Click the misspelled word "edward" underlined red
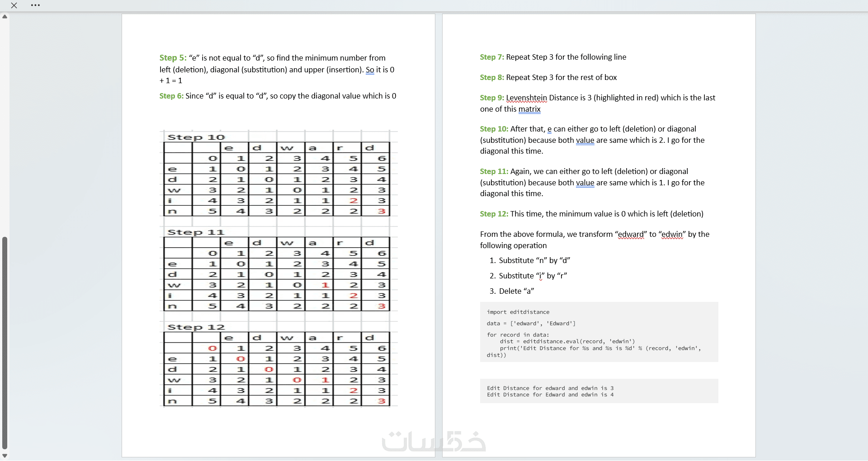 (631, 234)
